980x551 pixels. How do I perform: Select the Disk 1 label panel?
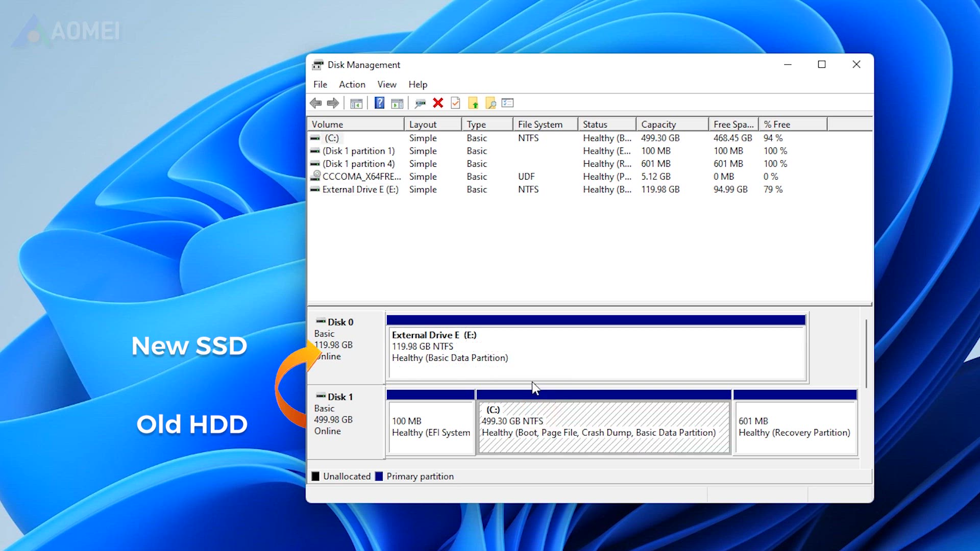tap(346, 421)
